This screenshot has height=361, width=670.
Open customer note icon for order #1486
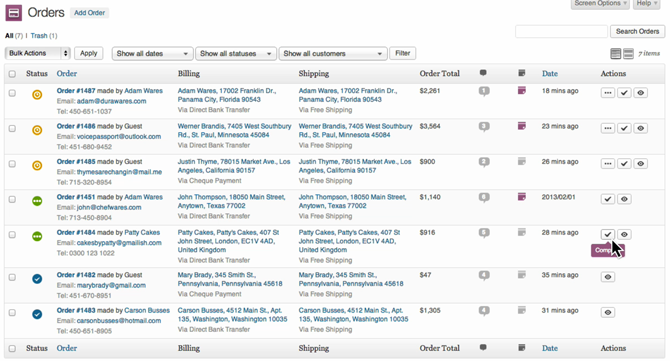click(521, 126)
